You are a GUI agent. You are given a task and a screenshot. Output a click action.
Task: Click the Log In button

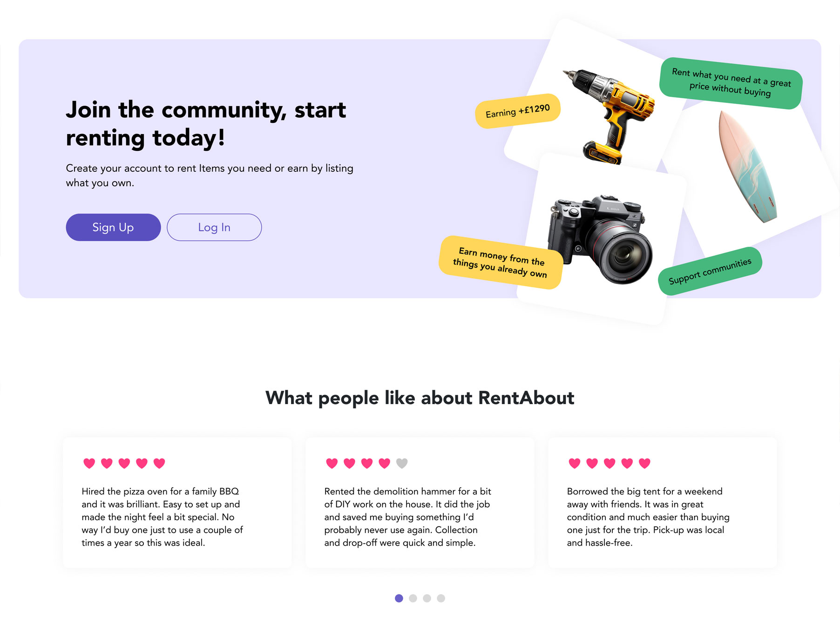pos(214,227)
